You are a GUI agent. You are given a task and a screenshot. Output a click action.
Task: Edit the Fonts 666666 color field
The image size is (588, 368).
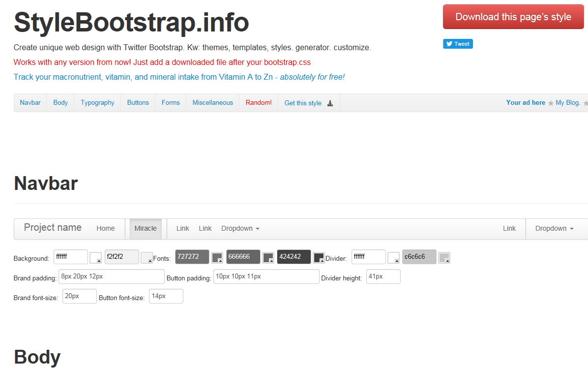click(x=243, y=257)
